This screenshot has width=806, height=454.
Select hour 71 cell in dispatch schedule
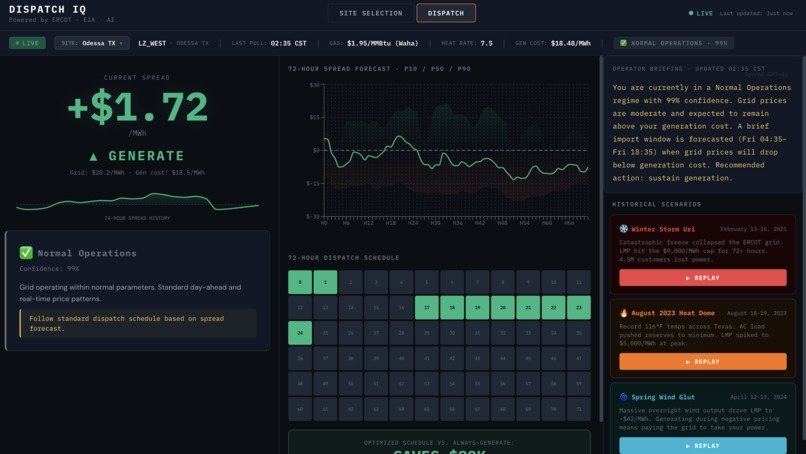click(x=579, y=409)
